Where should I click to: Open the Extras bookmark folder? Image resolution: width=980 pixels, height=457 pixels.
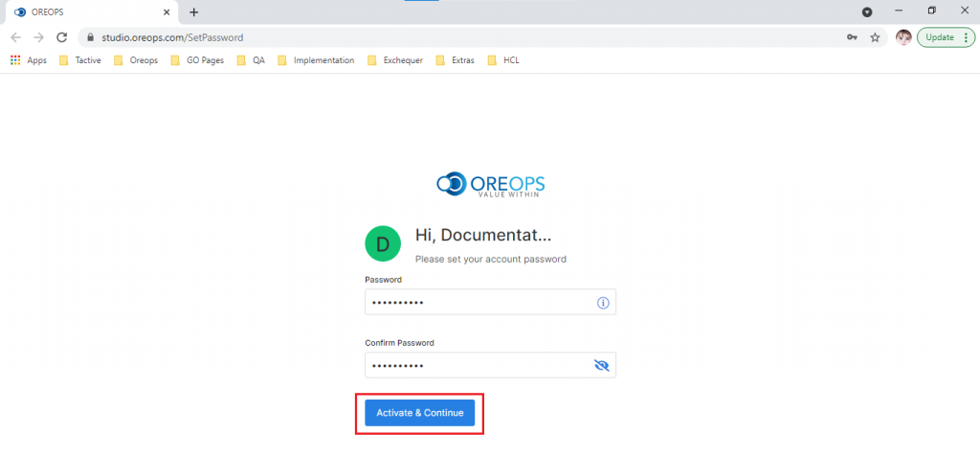tap(455, 60)
